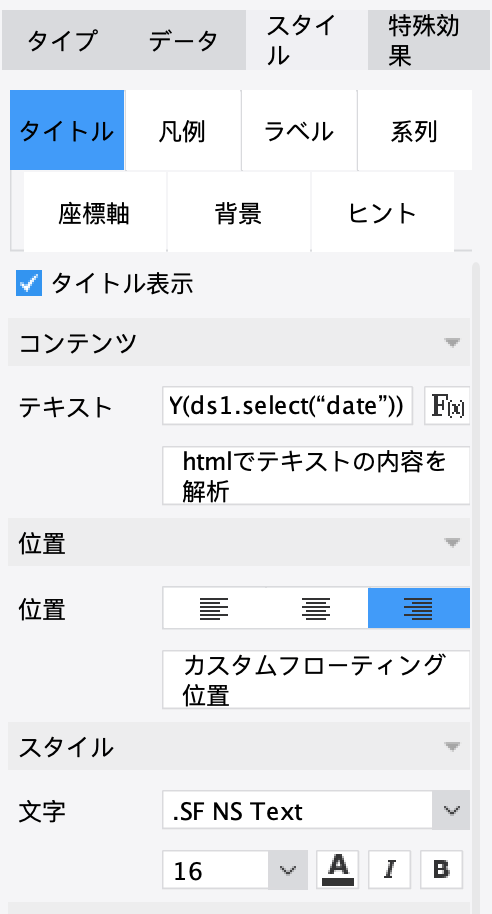492x914 pixels.
Task: Open the .SF NS Text font dropdown
Action: [x=316, y=810]
